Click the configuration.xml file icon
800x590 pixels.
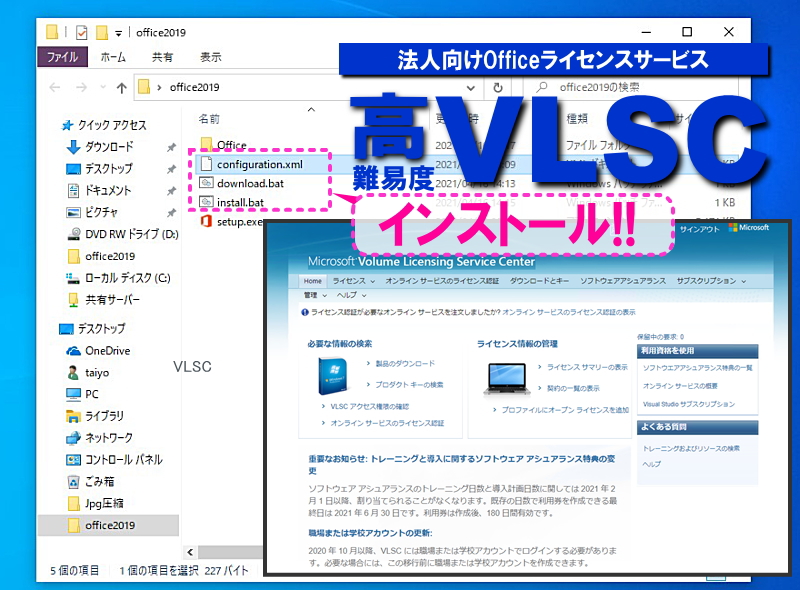click(x=206, y=164)
